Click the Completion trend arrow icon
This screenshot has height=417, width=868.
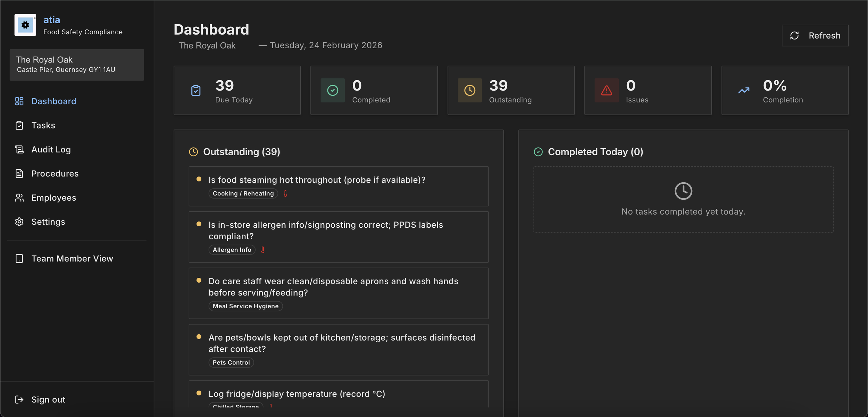click(x=743, y=90)
